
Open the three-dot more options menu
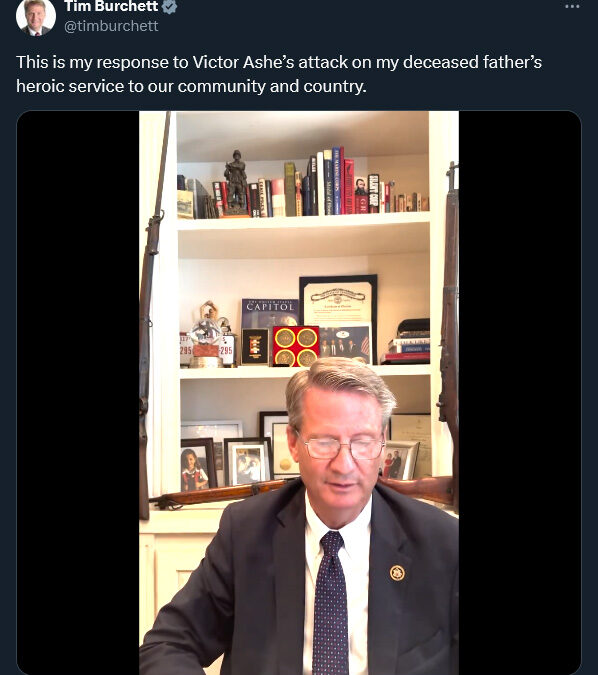coord(572,6)
